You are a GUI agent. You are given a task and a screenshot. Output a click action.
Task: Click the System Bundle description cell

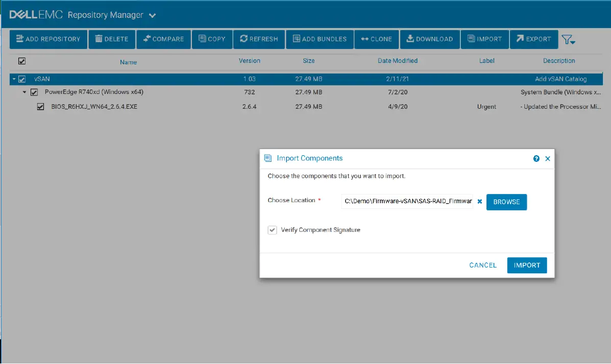tap(560, 92)
